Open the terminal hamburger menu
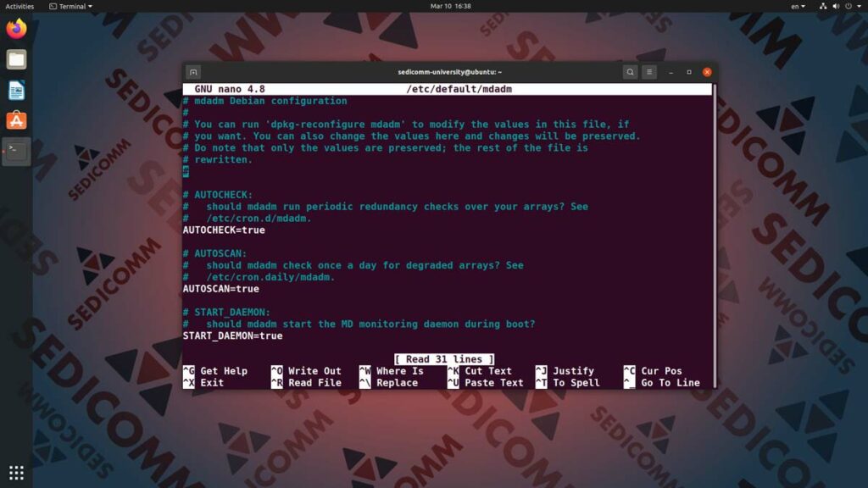This screenshot has width=868, height=488. 649,72
